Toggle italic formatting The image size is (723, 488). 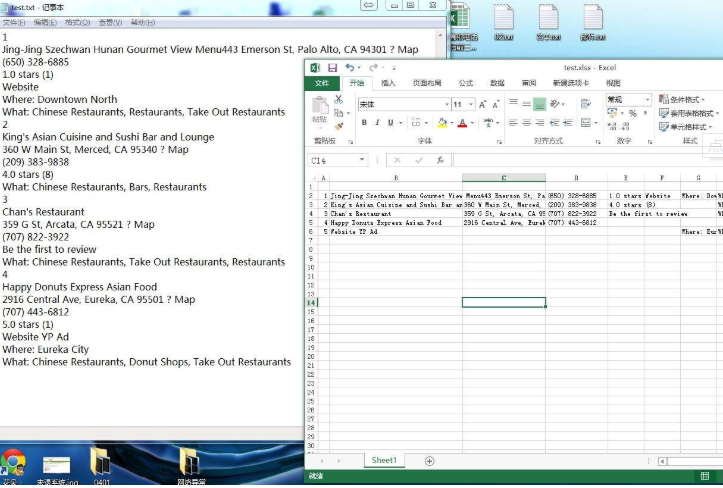pyautogui.click(x=377, y=123)
